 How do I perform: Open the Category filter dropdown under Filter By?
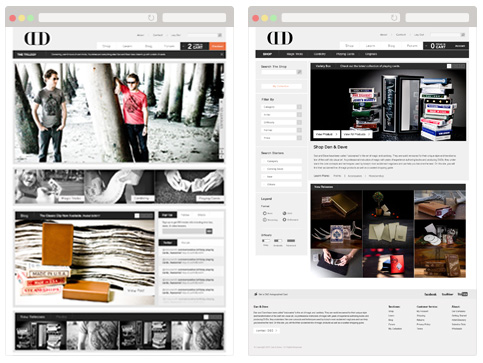[x=281, y=107]
